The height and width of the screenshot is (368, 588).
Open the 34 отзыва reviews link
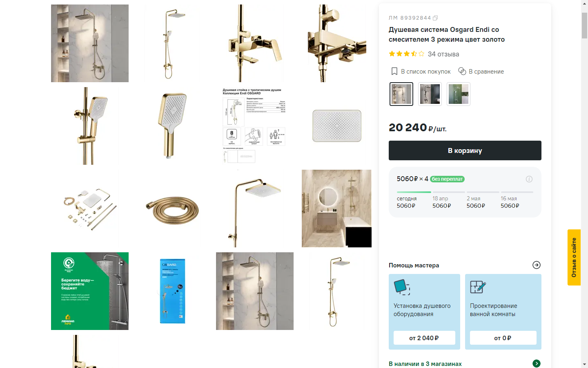[443, 54]
